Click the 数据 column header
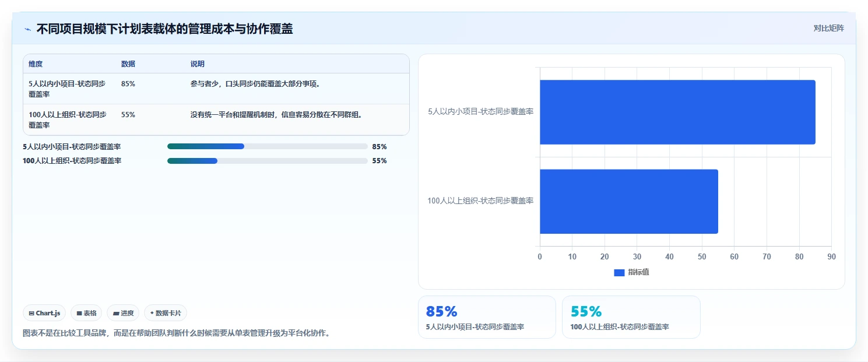Image resolution: width=868 pixels, height=362 pixels. pyautogui.click(x=128, y=64)
